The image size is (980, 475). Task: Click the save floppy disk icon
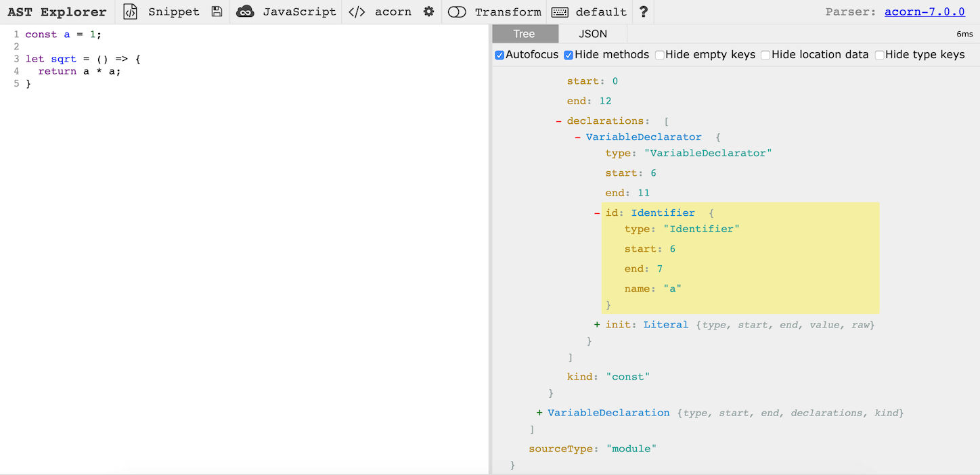(217, 12)
